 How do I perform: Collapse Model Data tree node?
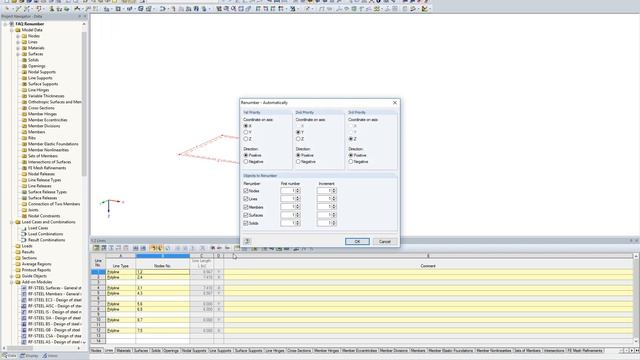tap(11, 30)
